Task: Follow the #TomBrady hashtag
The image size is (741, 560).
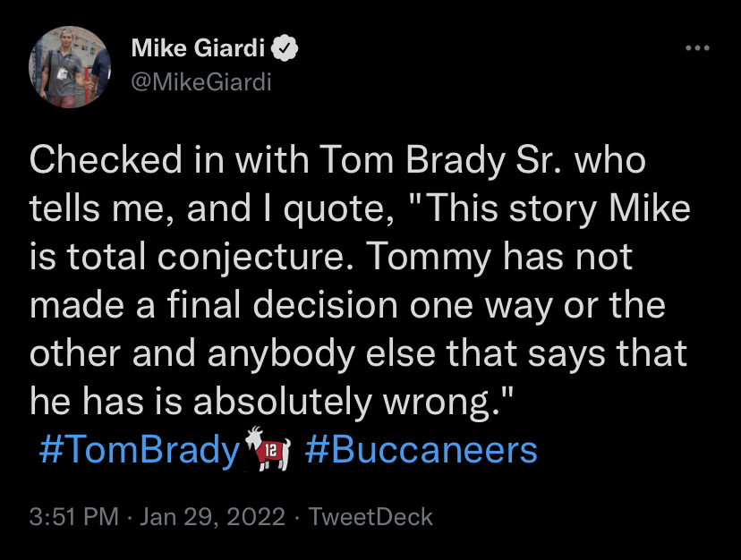Action: click(140, 449)
